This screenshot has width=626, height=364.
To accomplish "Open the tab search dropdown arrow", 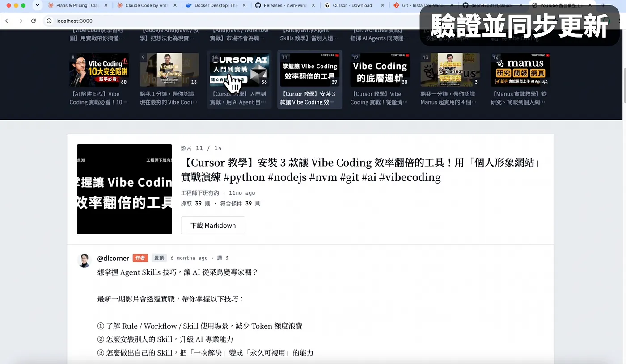I will click(x=37, y=5).
